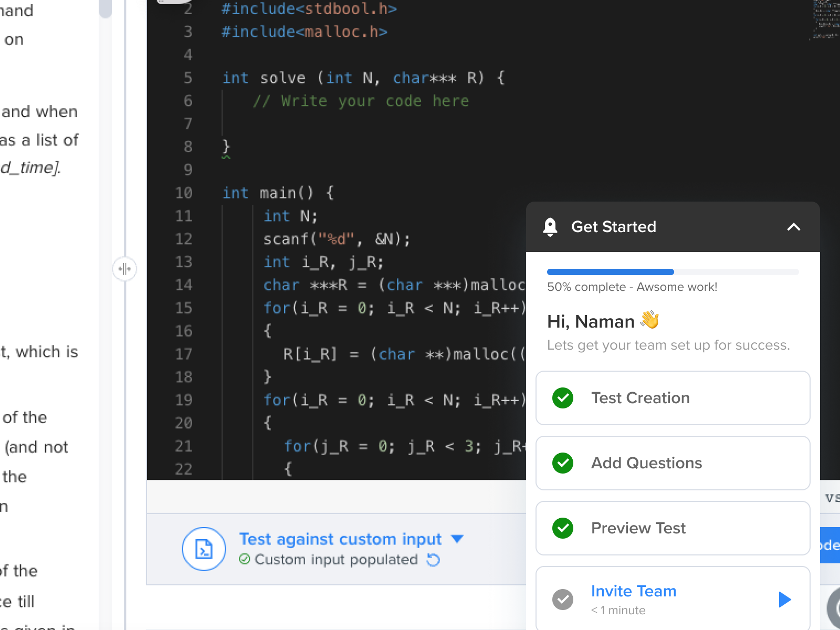Click the Test against custom input link

click(340, 539)
